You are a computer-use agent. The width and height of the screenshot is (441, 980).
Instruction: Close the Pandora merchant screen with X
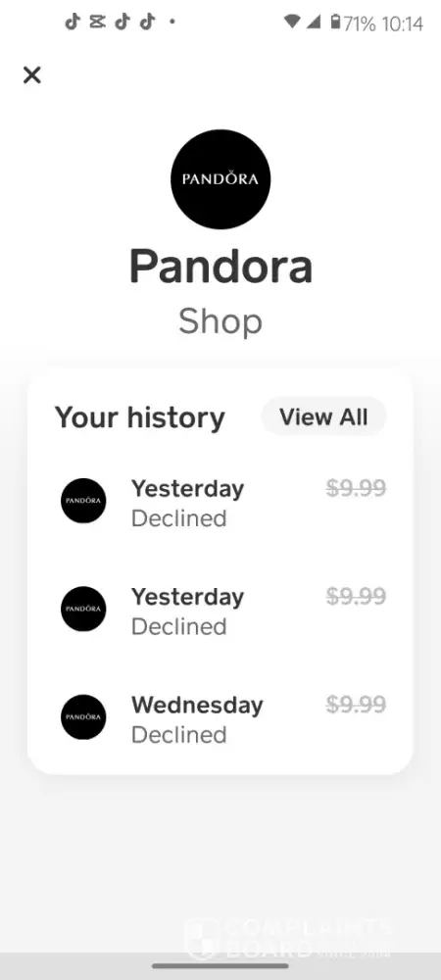pyautogui.click(x=32, y=75)
